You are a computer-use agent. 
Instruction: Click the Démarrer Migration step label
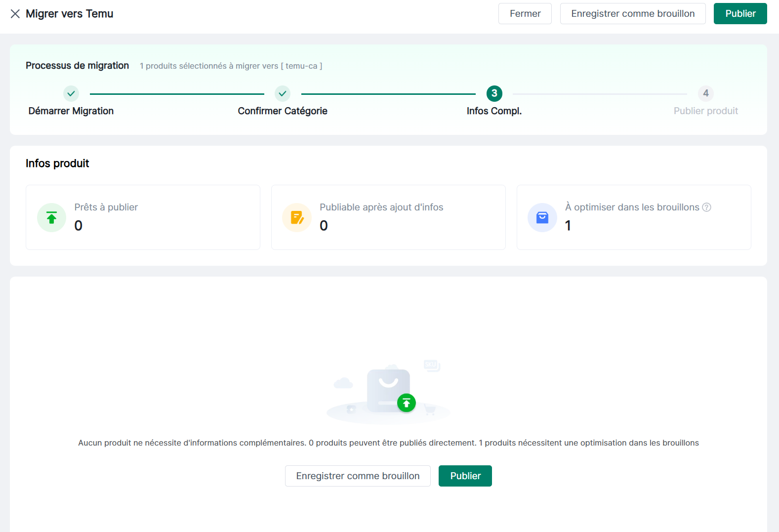71,111
